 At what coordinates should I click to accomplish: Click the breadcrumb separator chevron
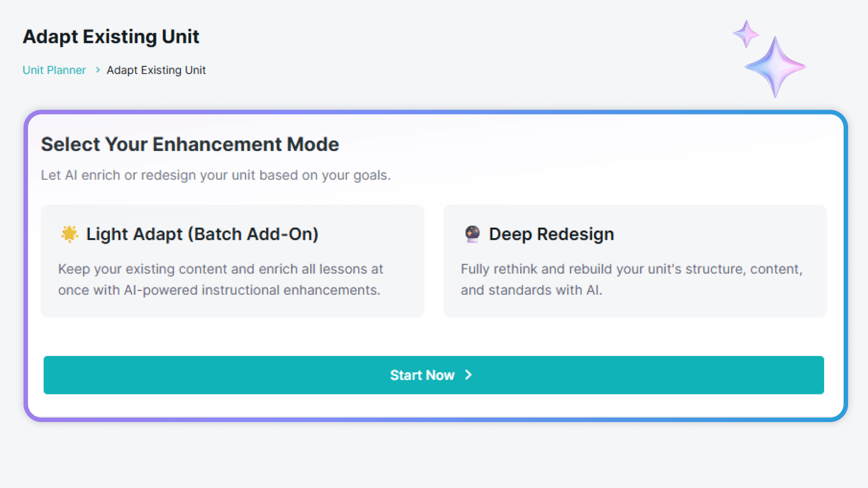tap(98, 70)
